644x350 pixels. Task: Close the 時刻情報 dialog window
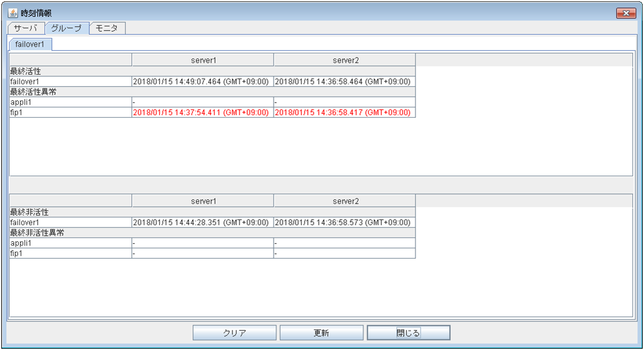click(x=626, y=13)
